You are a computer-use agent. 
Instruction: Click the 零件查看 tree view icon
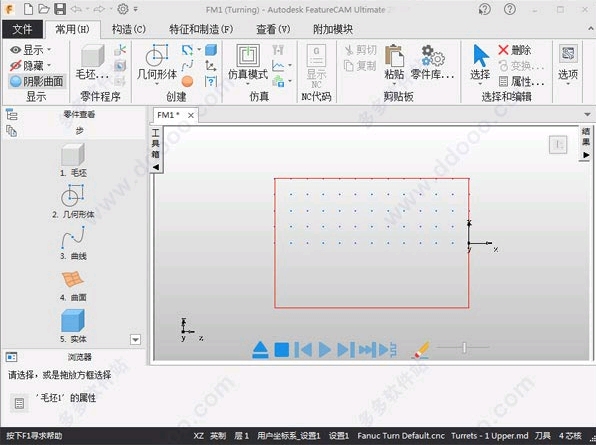tap(11, 114)
